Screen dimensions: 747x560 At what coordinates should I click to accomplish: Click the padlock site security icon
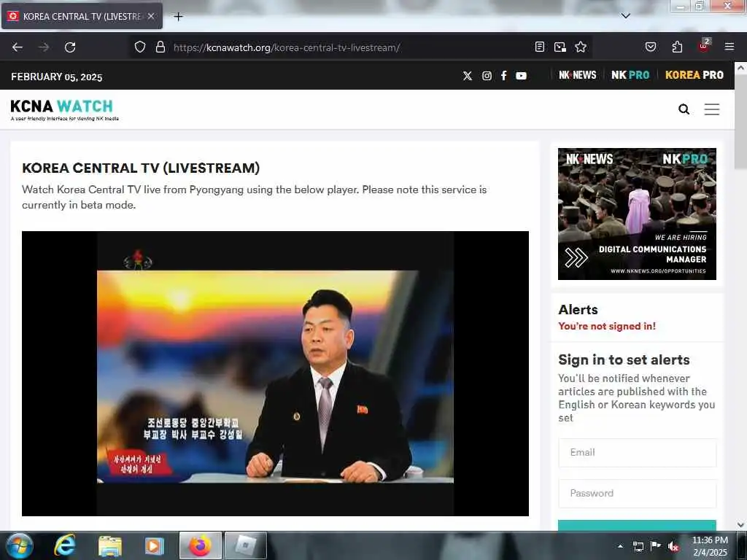[x=160, y=47]
